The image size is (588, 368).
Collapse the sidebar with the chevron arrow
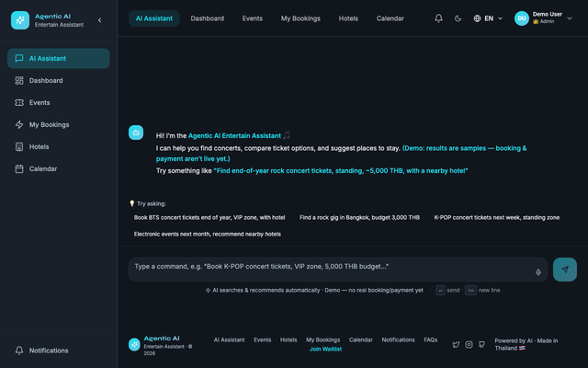point(100,20)
